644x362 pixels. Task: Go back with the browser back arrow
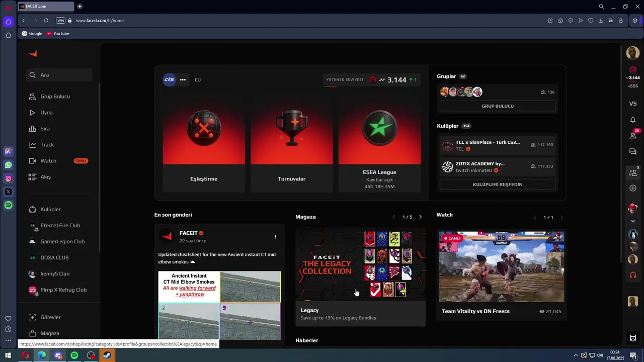[x=24, y=21]
